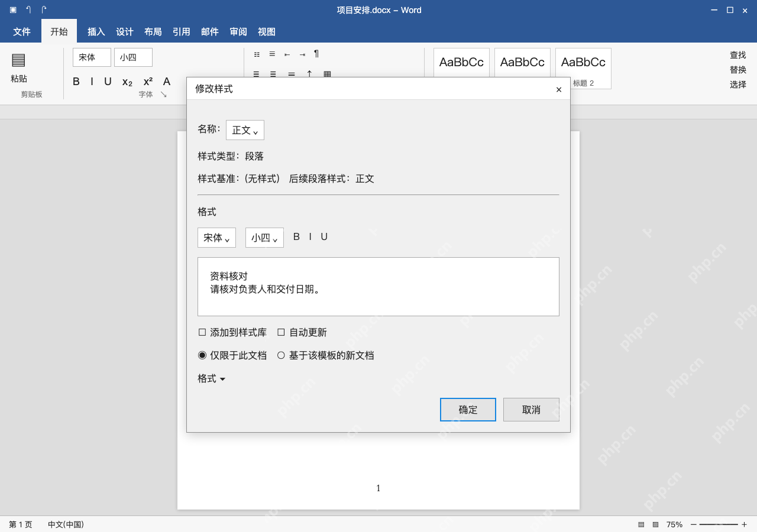Open the 宋体 font dropdown in the dialog

(216, 238)
